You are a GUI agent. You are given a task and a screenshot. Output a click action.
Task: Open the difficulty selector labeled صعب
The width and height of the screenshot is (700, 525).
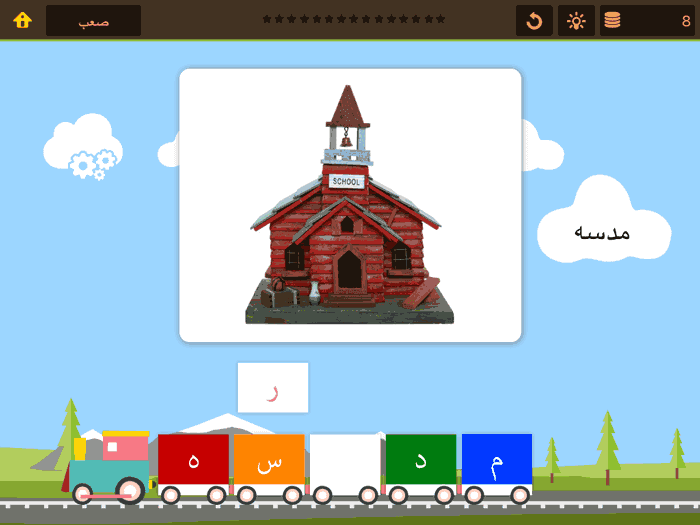click(x=93, y=20)
